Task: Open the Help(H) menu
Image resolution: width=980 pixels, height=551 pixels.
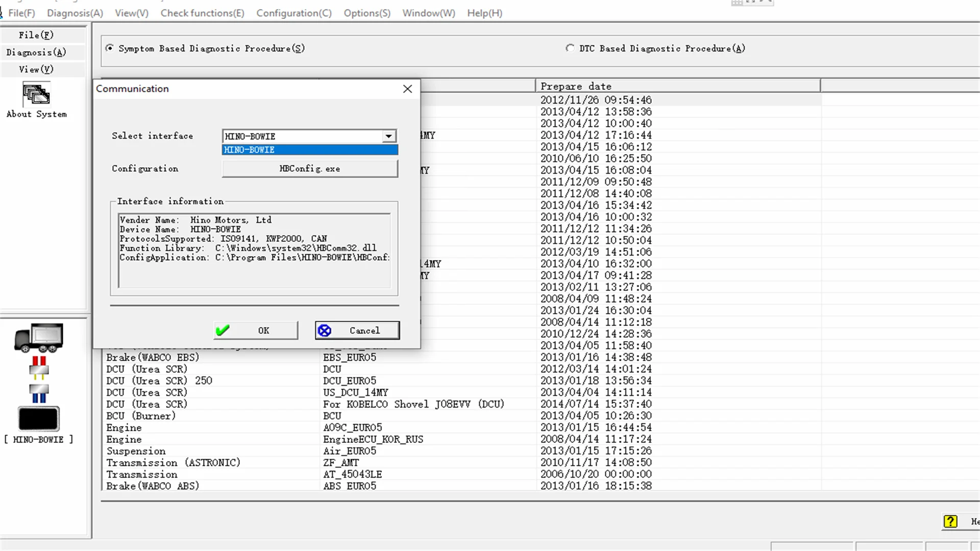Action: tap(485, 13)
